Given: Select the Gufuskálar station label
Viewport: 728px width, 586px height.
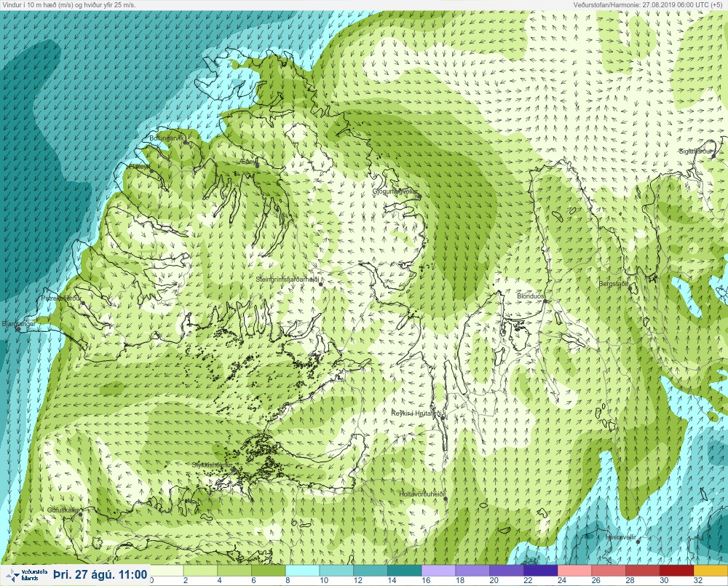Looking at the screenshot, I should 63,510.
